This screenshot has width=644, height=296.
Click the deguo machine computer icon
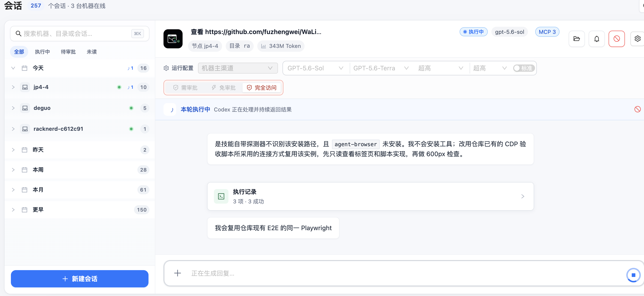coord(25,108)
